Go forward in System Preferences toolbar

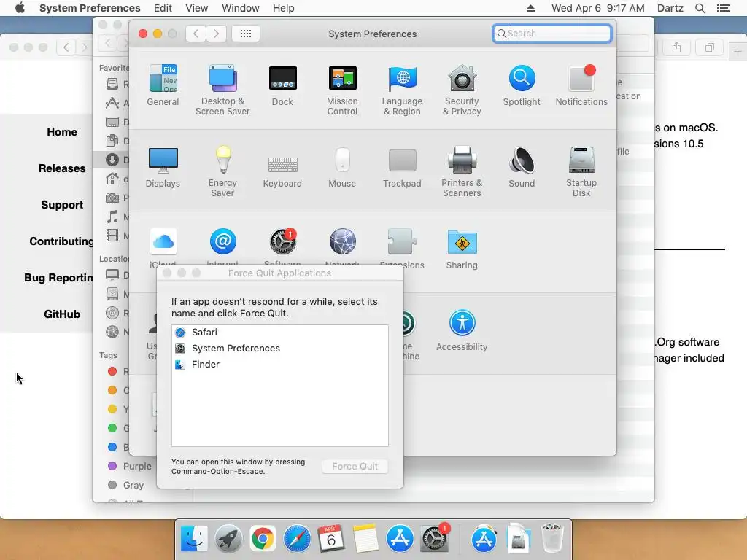216,34
